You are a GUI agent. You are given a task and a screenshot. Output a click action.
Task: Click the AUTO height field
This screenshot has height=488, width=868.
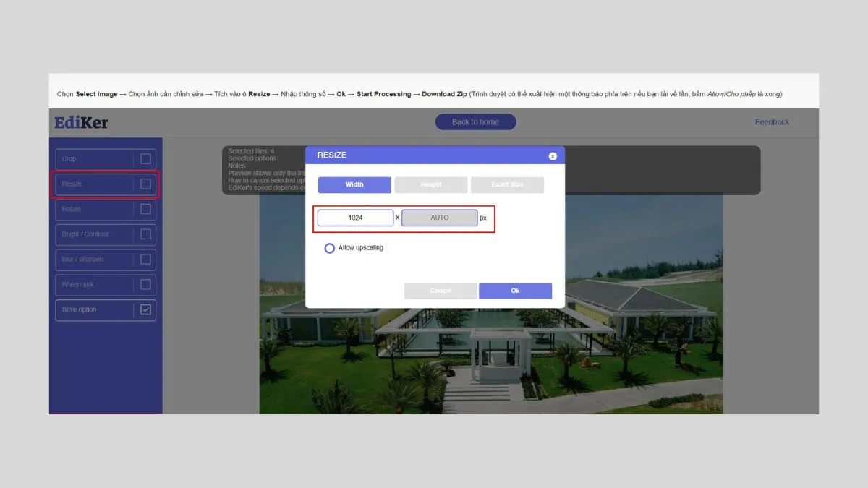click(439, 217)
